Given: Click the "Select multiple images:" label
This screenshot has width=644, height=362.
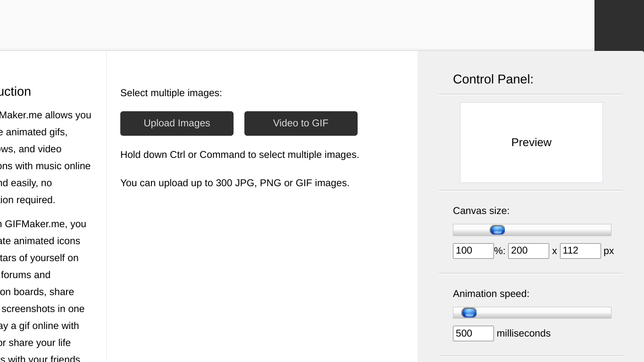Looking at the screenshot, I should 171,93.
